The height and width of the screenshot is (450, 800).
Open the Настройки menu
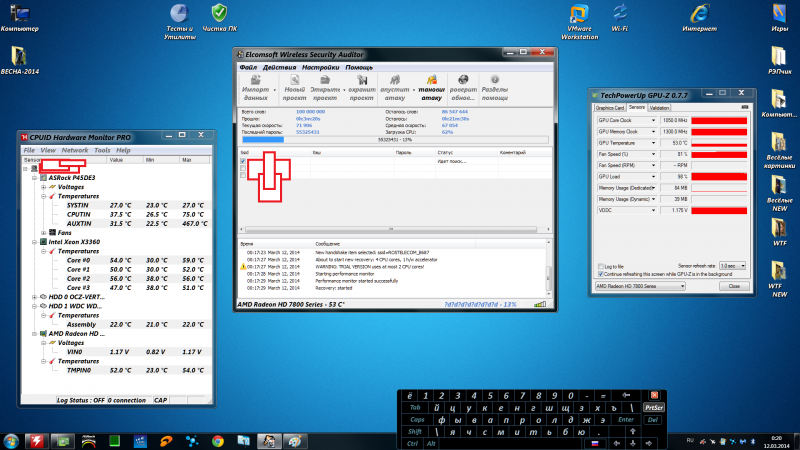click(320, 67)
